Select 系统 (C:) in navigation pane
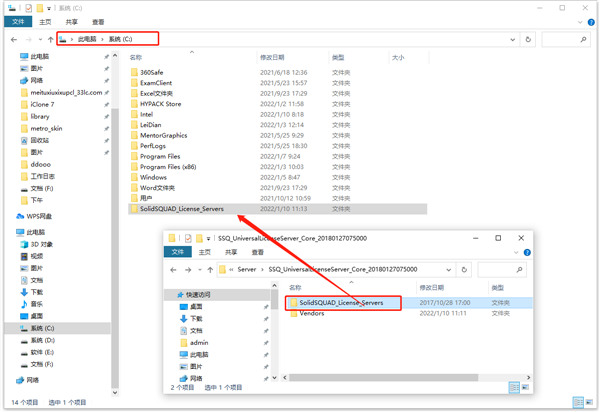 pyautogui.click(x=57, y=328)
